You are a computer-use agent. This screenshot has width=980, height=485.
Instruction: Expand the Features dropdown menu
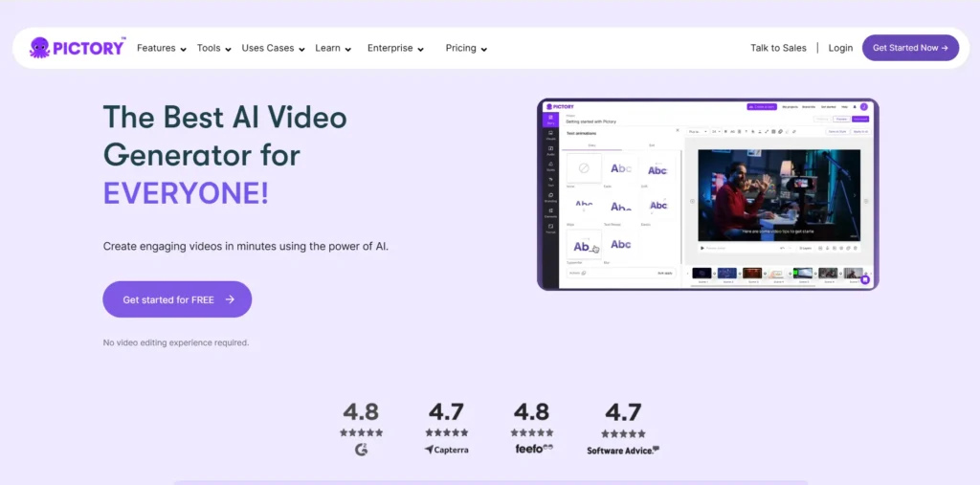click(x=161, y=48)
